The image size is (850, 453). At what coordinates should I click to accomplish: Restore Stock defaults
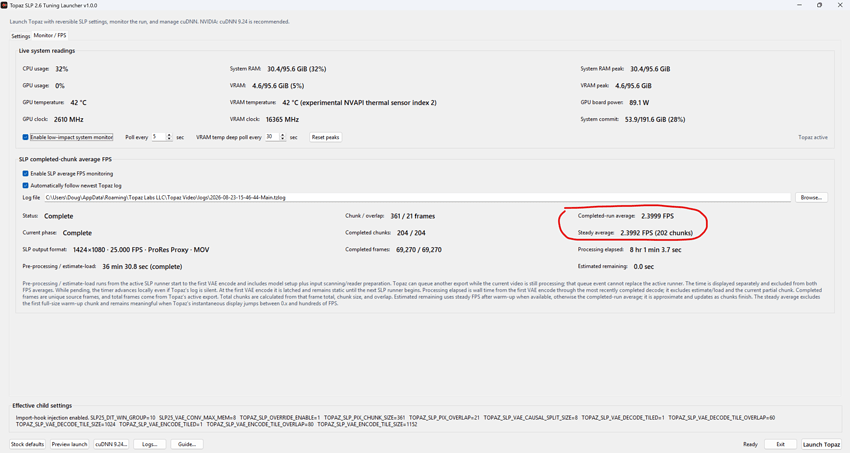click(27, 444)
